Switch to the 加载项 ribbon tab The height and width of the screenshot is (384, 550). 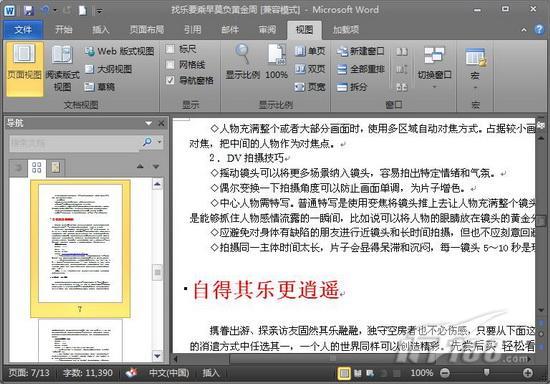coord(346,30)
